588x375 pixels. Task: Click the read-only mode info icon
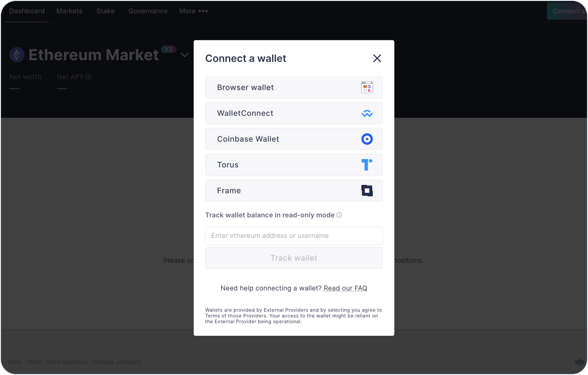[339, 215]
